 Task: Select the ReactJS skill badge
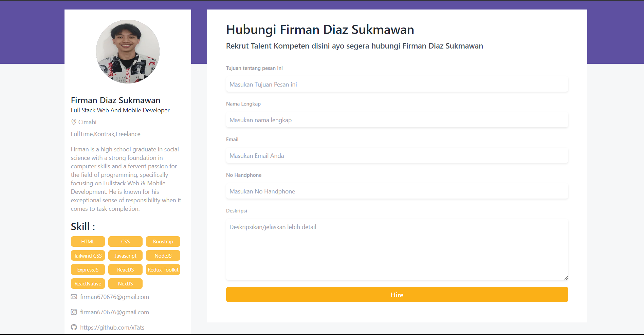coord(125,269)
